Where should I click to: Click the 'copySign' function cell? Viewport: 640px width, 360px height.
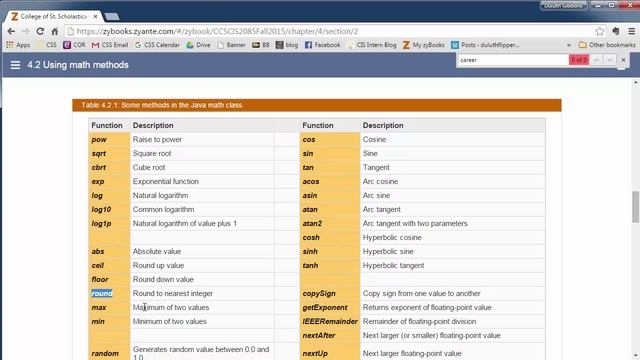330,293
